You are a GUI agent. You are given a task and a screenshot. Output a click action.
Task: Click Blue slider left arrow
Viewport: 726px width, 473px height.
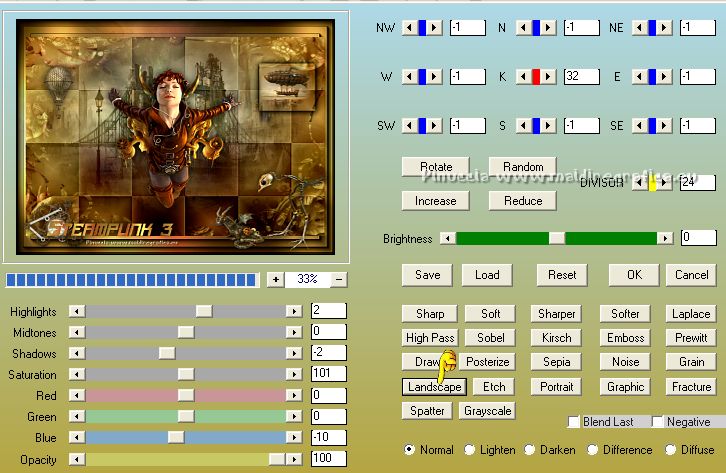pos(77,437)
